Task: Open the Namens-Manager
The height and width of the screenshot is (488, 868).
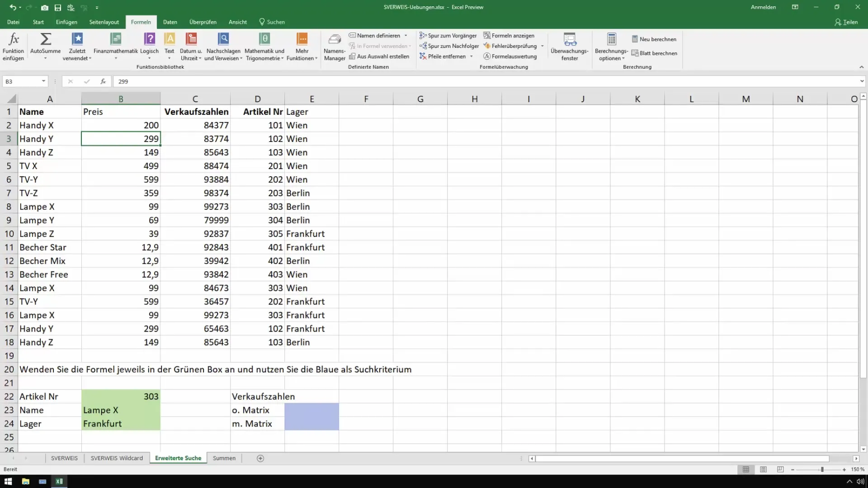Action: (335, 47)
